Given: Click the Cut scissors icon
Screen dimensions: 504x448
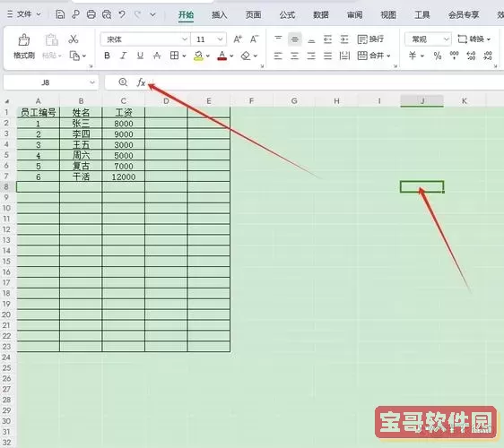Looking at the screenshot, I should point(74,39).
